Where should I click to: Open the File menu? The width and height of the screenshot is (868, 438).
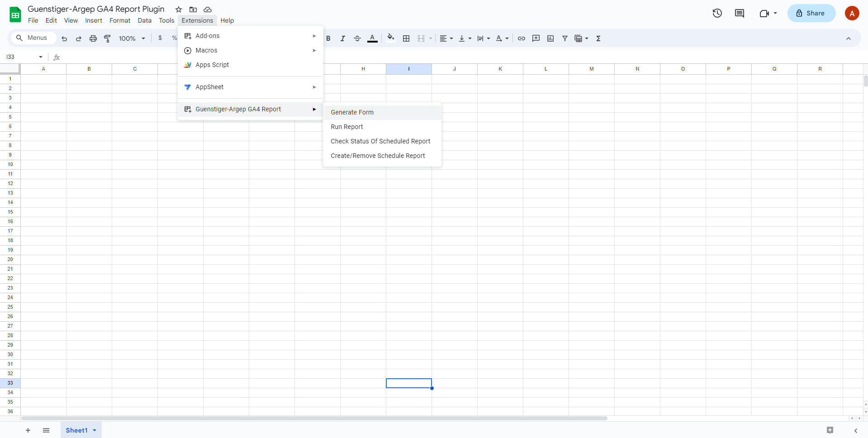[x=33, y=20]
